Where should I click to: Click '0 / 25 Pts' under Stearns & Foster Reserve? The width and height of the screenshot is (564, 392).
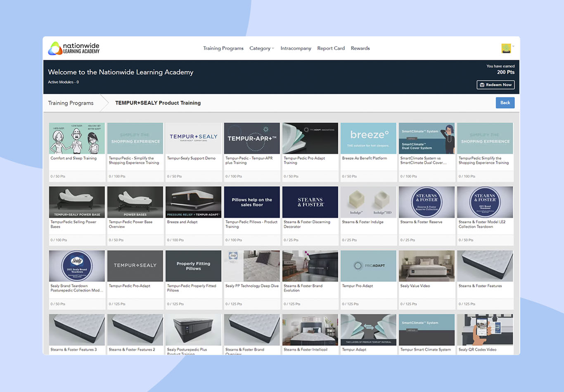tap(408, 240)
